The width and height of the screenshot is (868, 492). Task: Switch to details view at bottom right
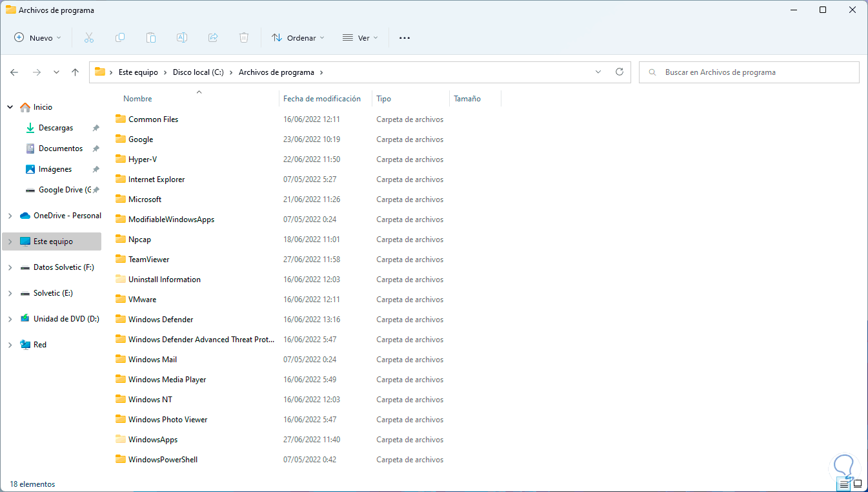(844, 483)
